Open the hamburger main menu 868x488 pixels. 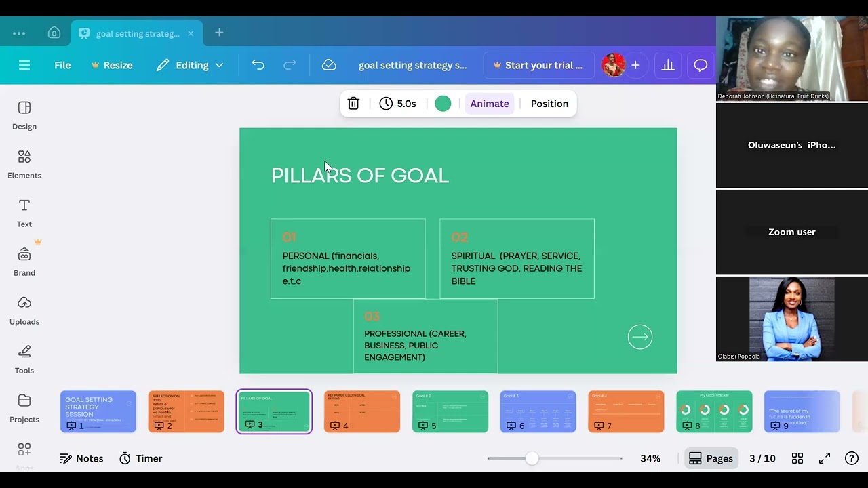point(24,65)
